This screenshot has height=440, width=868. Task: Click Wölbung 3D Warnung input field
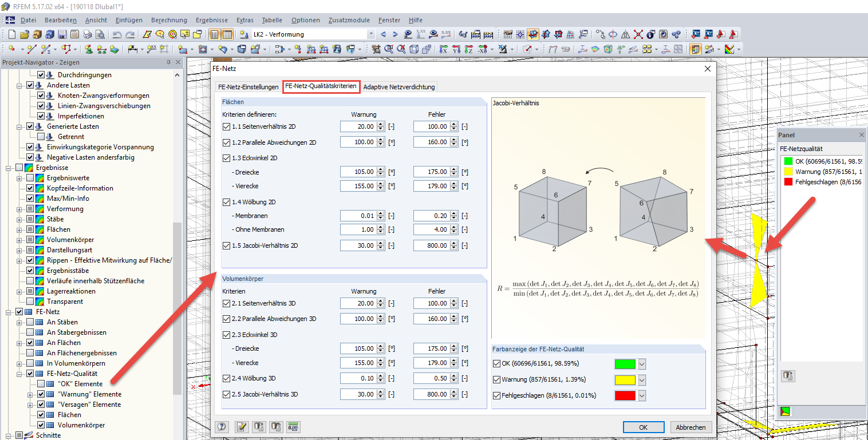click(358, 378)
